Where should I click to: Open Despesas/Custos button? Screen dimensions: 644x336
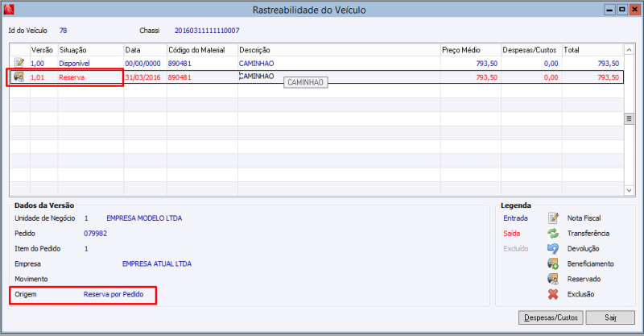[x=551, y=317]
